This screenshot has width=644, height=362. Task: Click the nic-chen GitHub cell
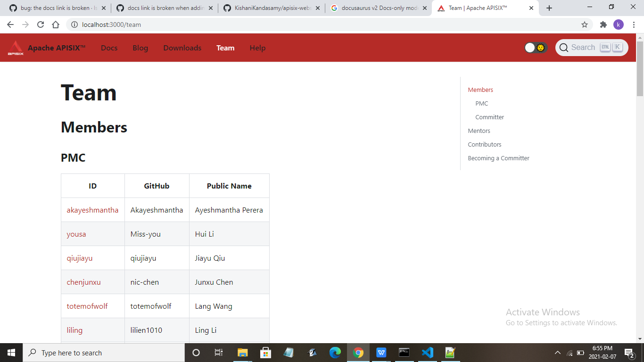point(157,282)
